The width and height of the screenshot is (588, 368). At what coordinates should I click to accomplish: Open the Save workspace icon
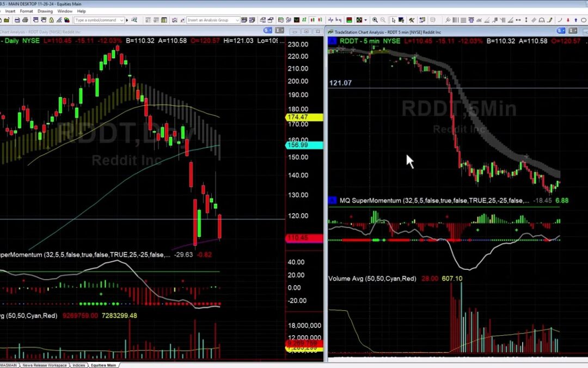[x=17, y=20]
